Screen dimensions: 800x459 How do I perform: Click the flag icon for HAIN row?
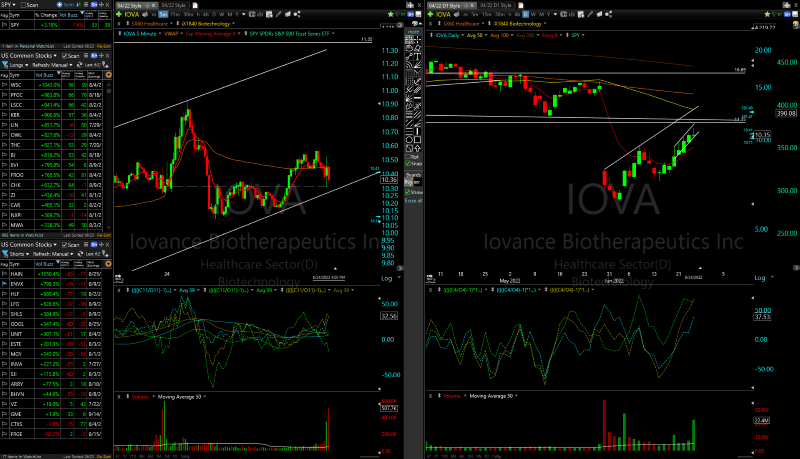(5, 273)
